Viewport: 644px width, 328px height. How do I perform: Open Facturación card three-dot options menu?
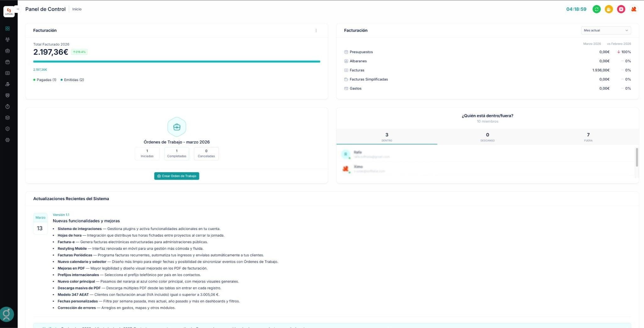tap(316, 30)
